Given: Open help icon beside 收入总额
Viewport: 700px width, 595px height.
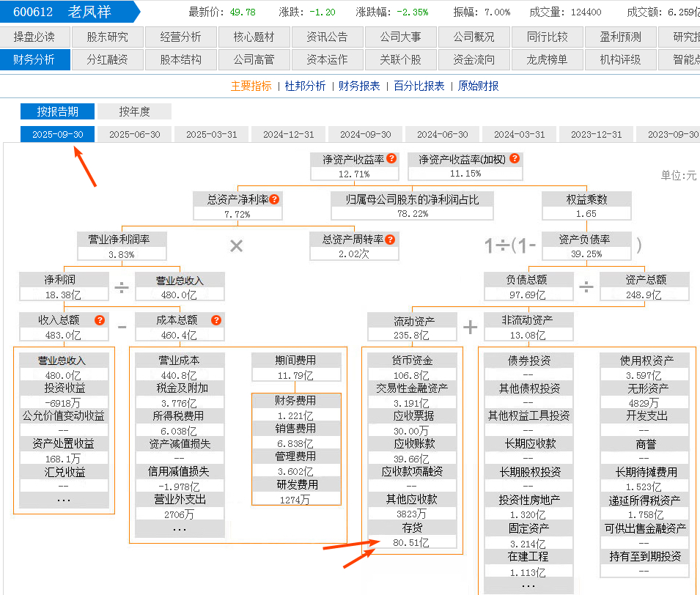Looking at the screenshot, I should tap(100, 320).
